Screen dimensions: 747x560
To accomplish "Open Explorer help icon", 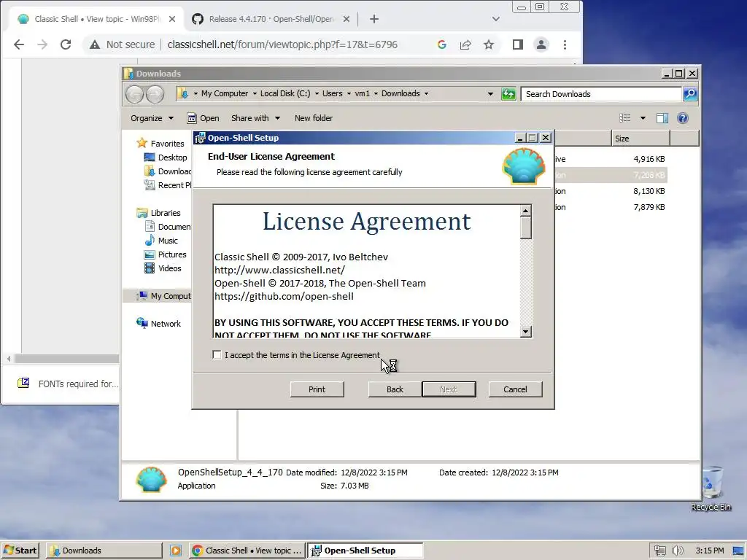I will 683,118.
